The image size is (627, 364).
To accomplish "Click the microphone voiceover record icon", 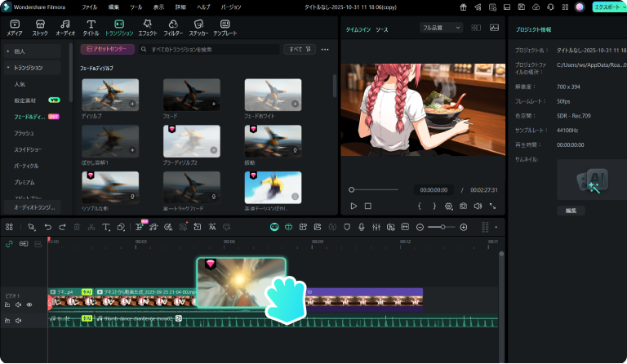I will 362,227.
